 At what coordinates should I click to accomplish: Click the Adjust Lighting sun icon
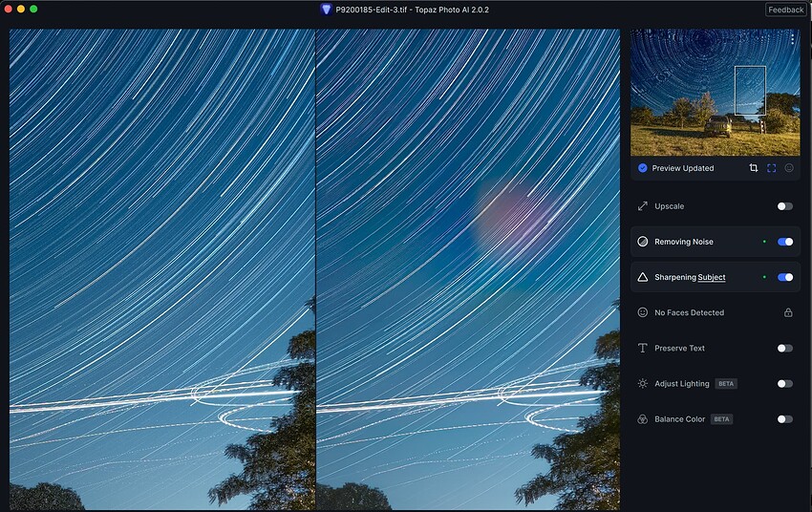643,384
